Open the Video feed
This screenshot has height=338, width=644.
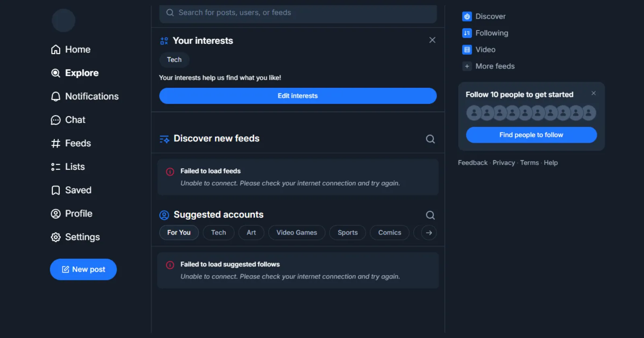tap(485, 49)
